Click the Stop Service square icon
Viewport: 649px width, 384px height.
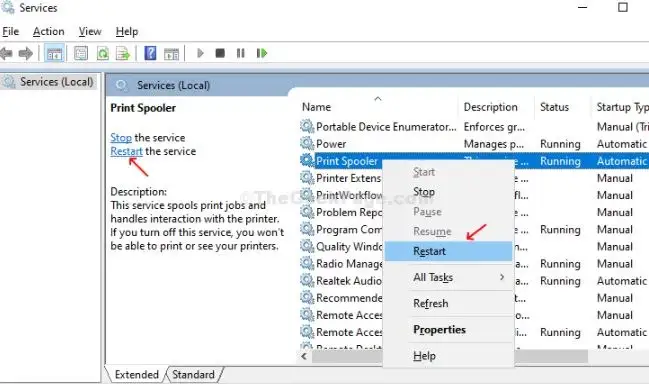[x=220, y=53]
